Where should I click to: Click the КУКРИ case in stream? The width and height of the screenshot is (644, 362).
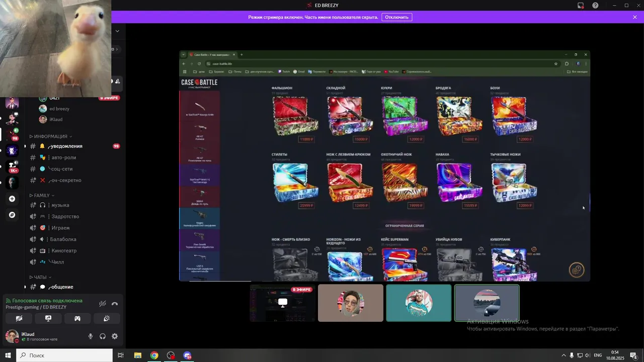pyautogui.click(x=405, y=115)
